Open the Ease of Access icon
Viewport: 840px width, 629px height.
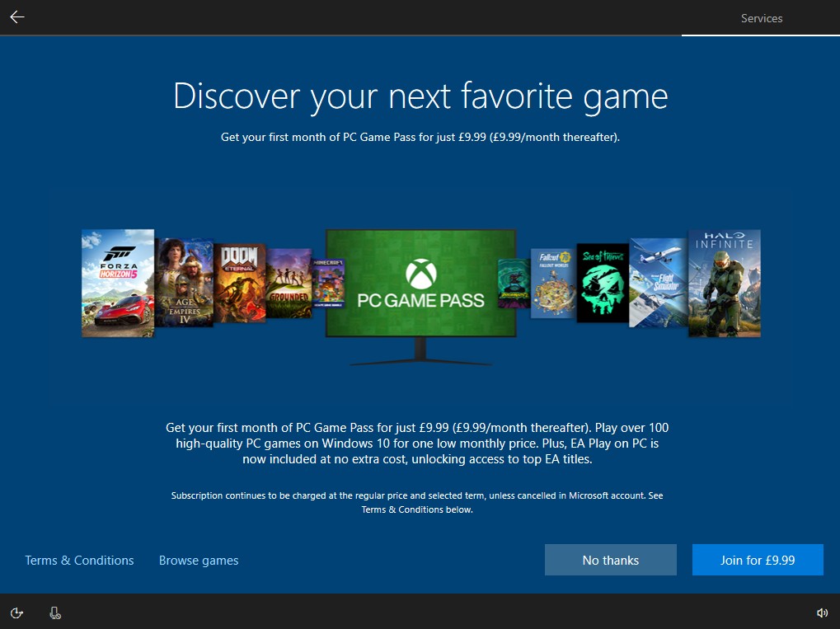pyautogui.click(x=16, y=613)
